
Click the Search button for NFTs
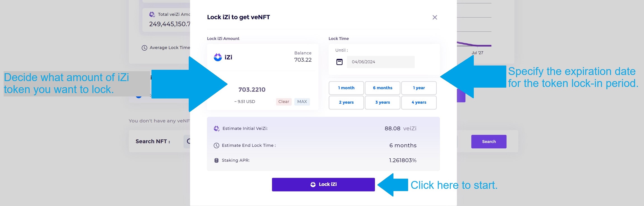(488, 142)
